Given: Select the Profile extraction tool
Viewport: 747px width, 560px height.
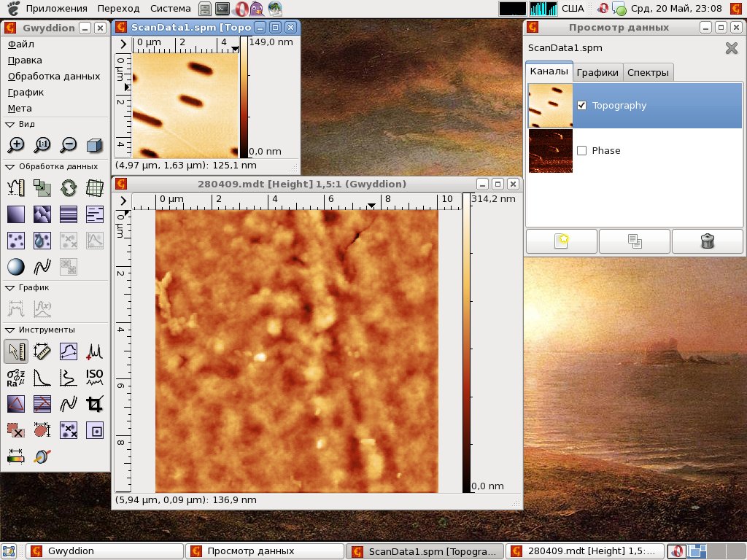Looking at the screenshot, I should [68, 351].
